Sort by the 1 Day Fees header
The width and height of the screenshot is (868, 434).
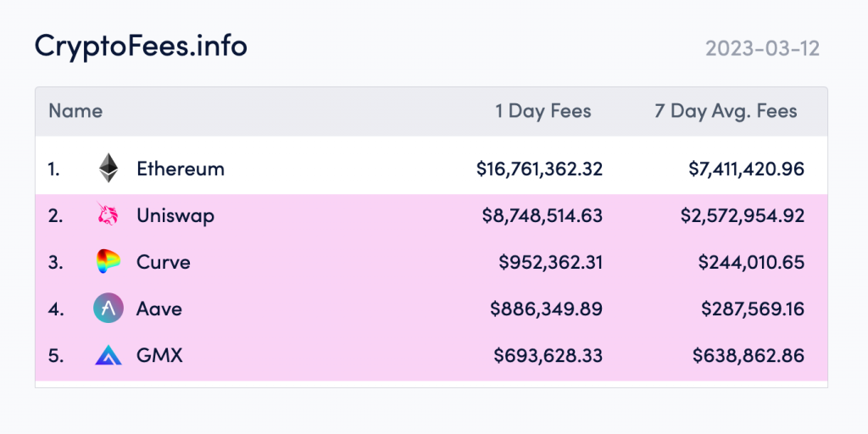(x=543, y=111)
